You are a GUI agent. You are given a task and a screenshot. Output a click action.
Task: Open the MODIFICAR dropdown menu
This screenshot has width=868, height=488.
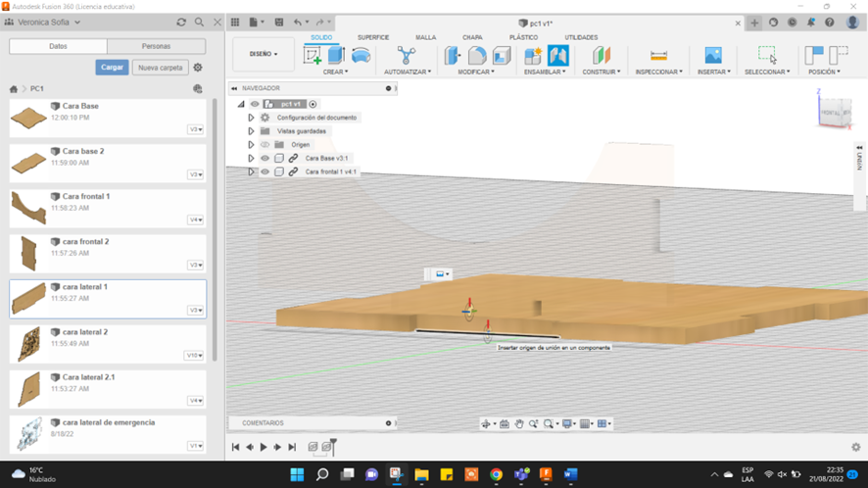pyautogui.click(x=476, y=72)
